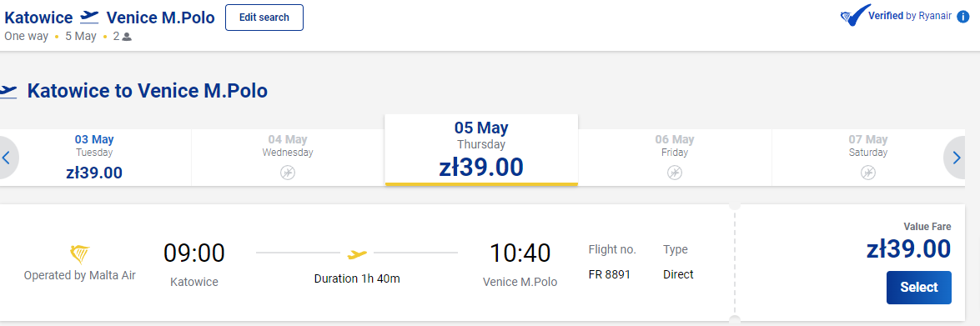Click the flight number FR 8891
This screenshot has width=980, height=326.
610,274
